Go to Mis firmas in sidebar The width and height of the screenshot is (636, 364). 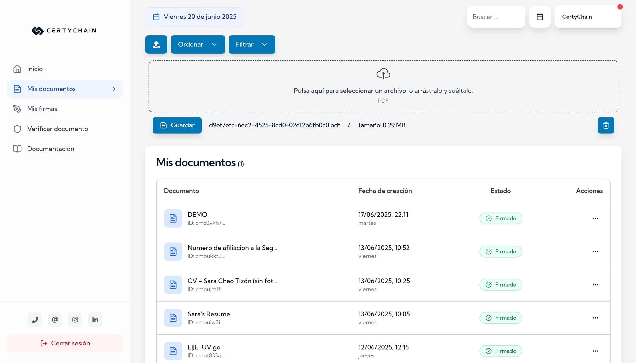[42, 109]
